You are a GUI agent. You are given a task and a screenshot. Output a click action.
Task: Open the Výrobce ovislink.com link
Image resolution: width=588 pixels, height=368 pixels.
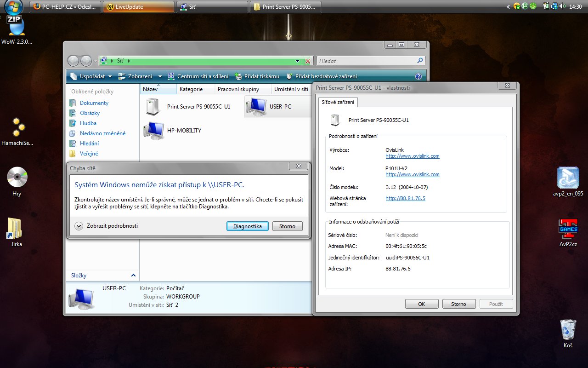click(x=413, y=156)
